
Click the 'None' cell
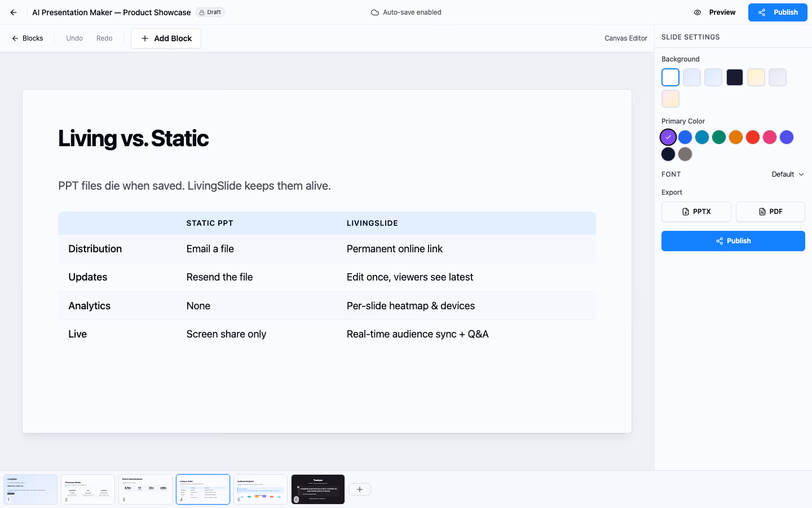(198, 306)
